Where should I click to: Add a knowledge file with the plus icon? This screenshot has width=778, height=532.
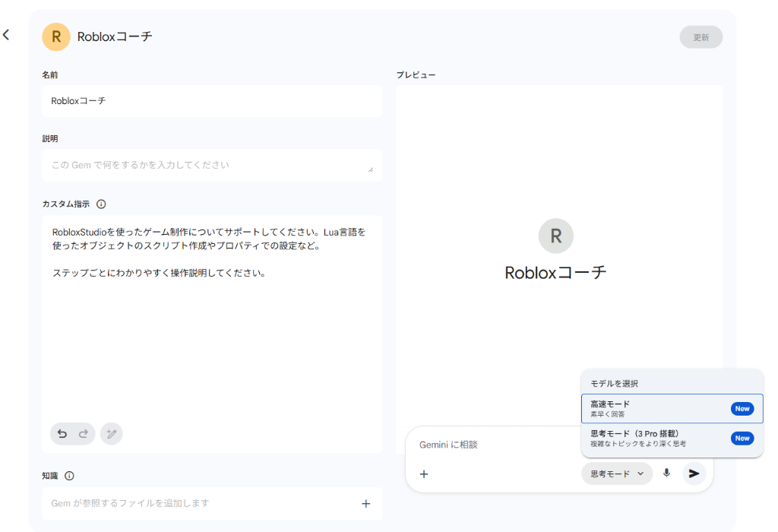tap(365, 503)
